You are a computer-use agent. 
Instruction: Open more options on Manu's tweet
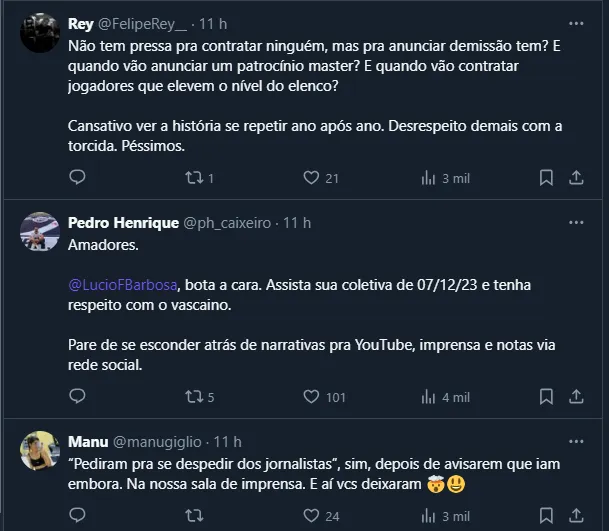pyautogui.click(x=576, y=441)
